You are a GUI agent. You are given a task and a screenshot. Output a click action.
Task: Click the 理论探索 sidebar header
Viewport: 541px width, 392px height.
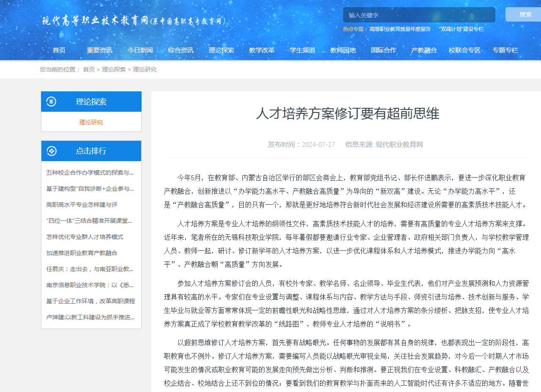(91, 101)
